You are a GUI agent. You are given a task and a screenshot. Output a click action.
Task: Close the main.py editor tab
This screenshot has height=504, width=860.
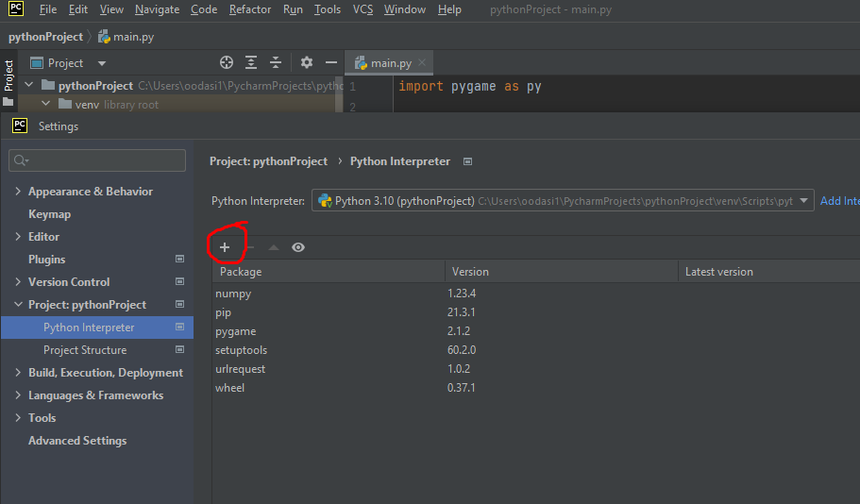(x=422, y=63)
